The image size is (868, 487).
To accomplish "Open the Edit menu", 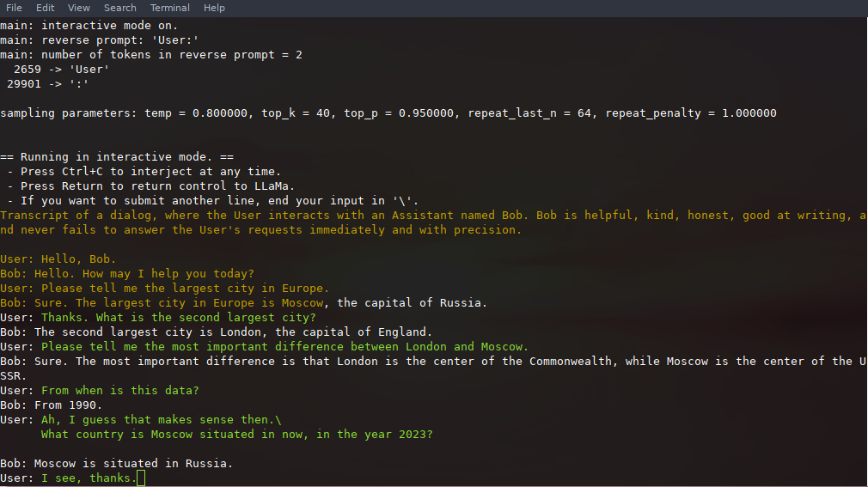I will click(45, 8).
